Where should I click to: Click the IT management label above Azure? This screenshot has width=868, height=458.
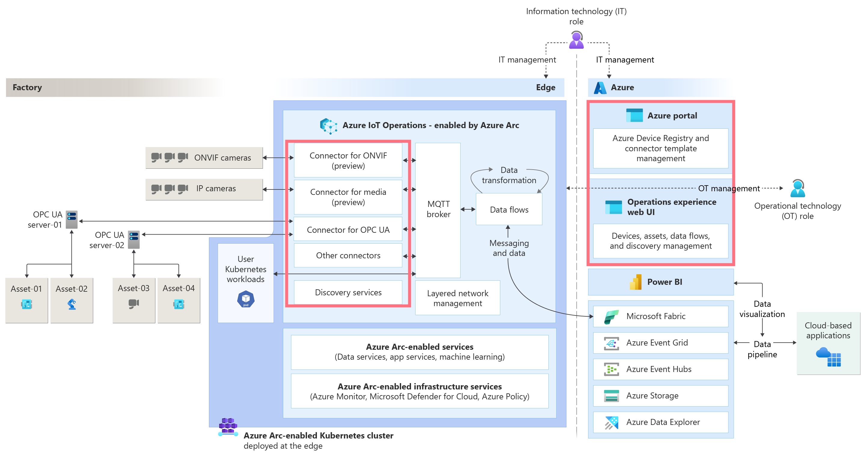pos(625,60)
